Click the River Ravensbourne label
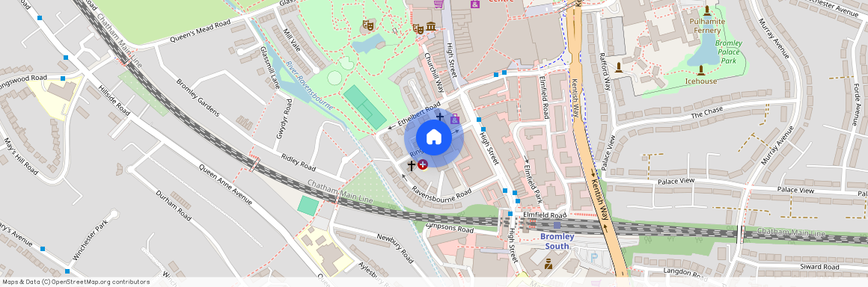The height and width of the screenshot is (287, 868). tap(309, 85)
